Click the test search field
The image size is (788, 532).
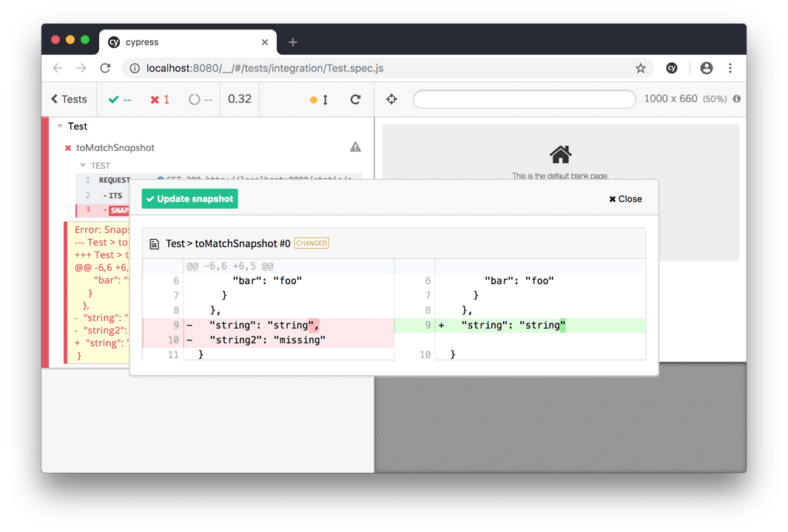pos(524,98)
